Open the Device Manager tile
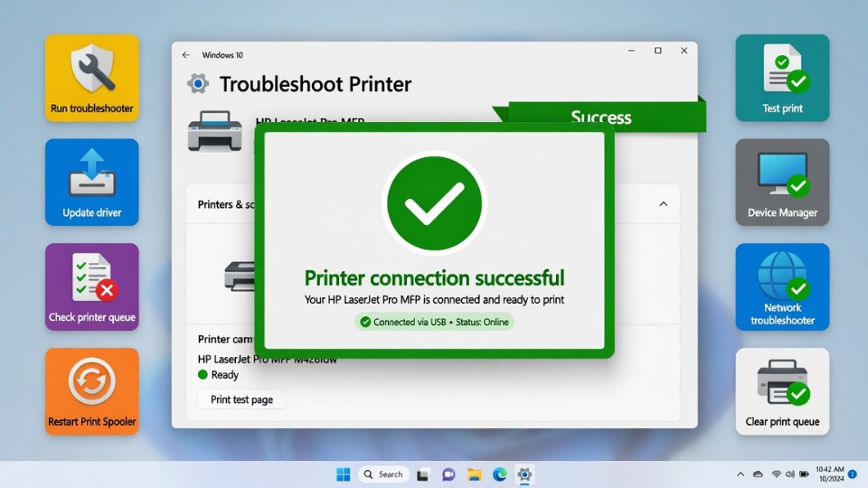 pos(782,182)
